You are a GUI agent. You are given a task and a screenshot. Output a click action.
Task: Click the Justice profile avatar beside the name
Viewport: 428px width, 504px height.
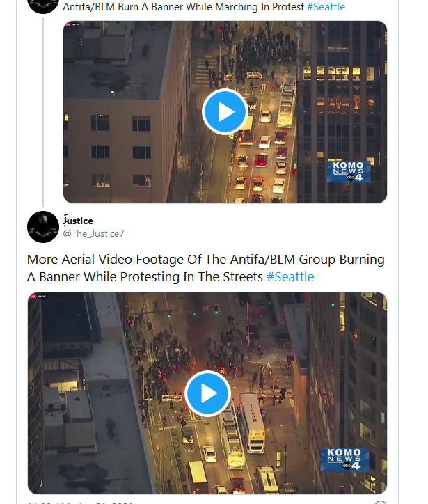43,227
